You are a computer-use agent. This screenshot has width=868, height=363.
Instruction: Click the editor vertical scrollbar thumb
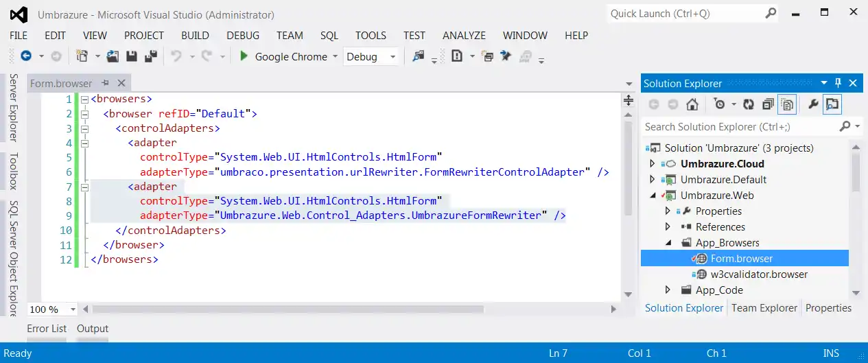[628, 167]
